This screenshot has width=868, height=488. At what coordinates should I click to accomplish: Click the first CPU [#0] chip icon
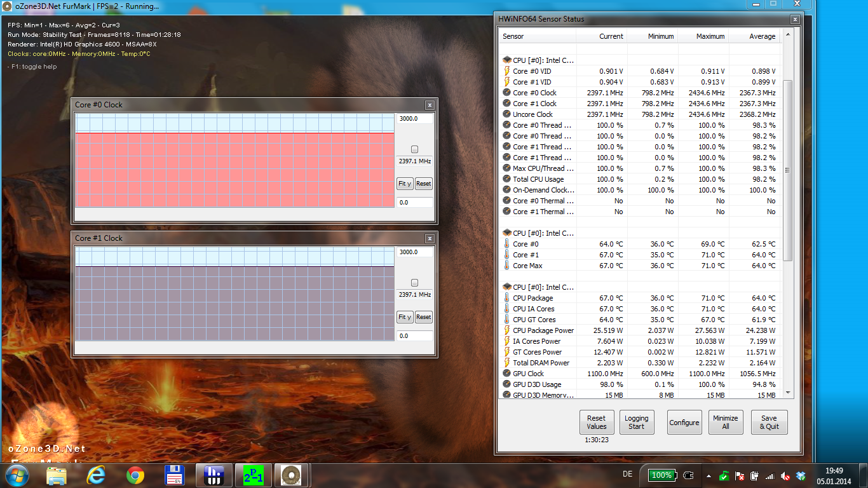click(506, 60)
